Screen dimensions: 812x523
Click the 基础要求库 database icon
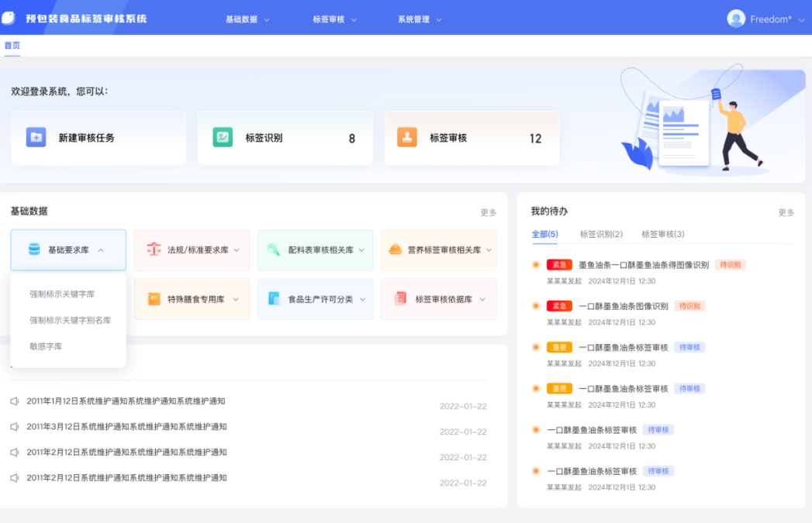tap(34, 249)
